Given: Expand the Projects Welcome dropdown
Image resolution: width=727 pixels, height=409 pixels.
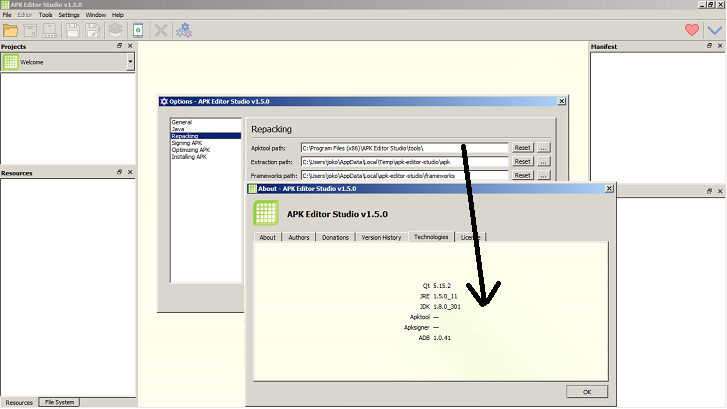Looking at the screenshot, I should point(130,62).
